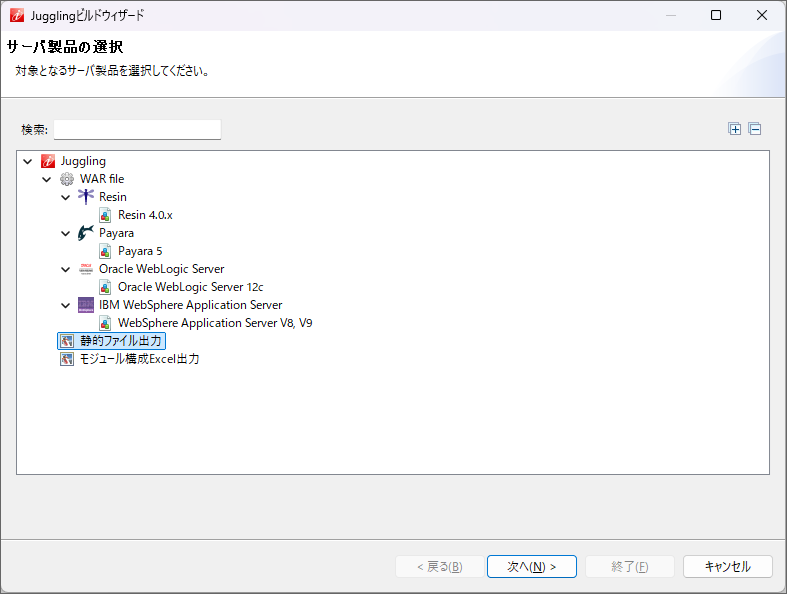Select Resin 4.0.x in the tree

pos(145,215)
